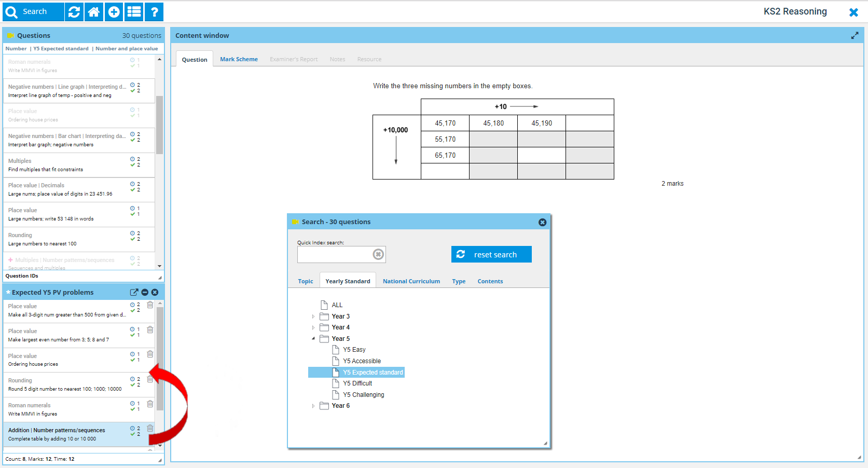Click the plus circle toolbar icon
Viewport: 868px width, 468px height.
(x=114, y=12)
